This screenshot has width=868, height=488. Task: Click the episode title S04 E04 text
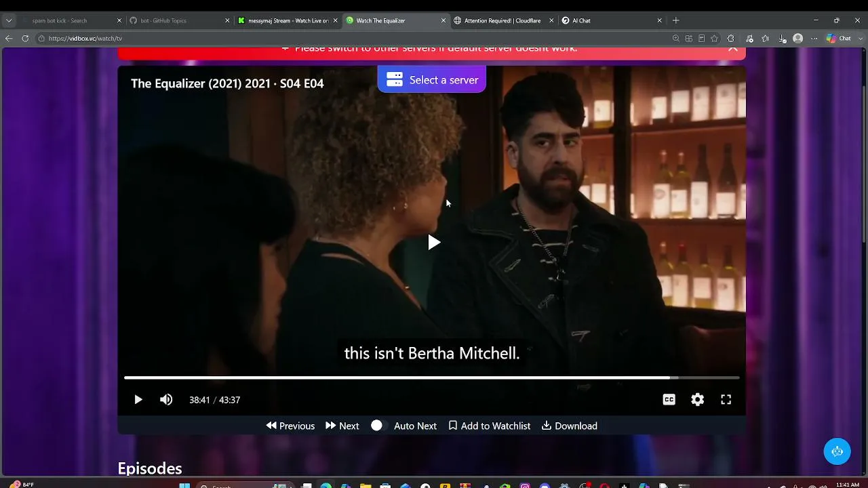tap(227, 83)
